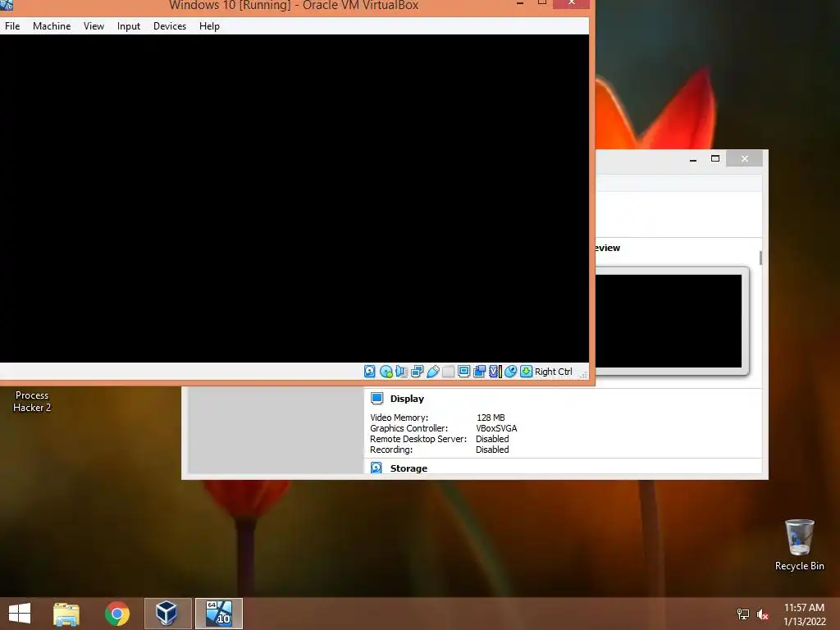840x630 pixels.
Task: Minimize the VirtualBox Manager window
Action: coord(693,158)
